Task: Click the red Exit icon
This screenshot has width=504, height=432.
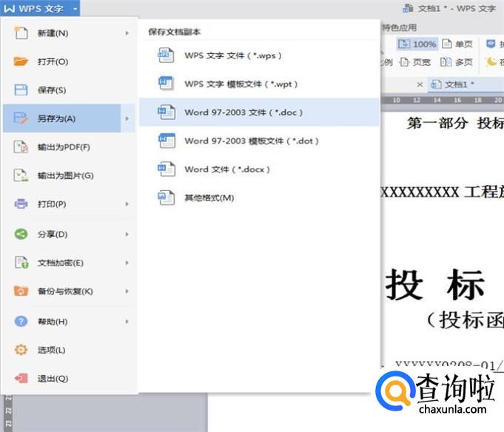Action: click(21, 378)
